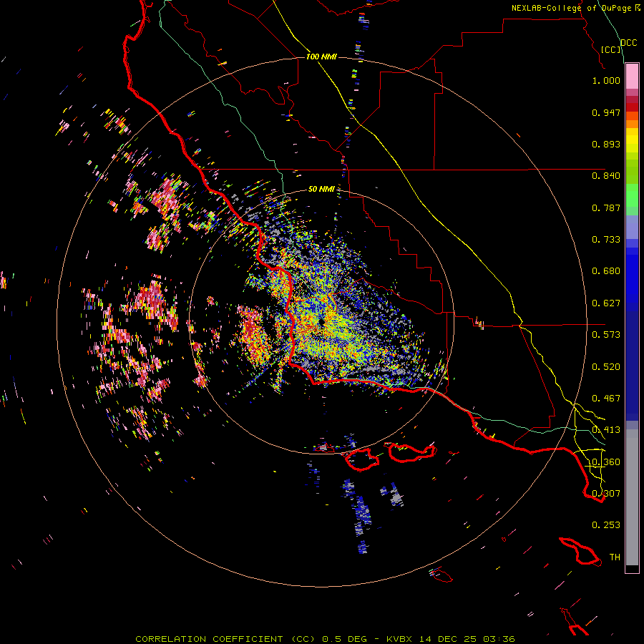The height and width of the screenshot is (644, 644).
Task: Select the 0.413 scale value
Action: pos(606,430)
